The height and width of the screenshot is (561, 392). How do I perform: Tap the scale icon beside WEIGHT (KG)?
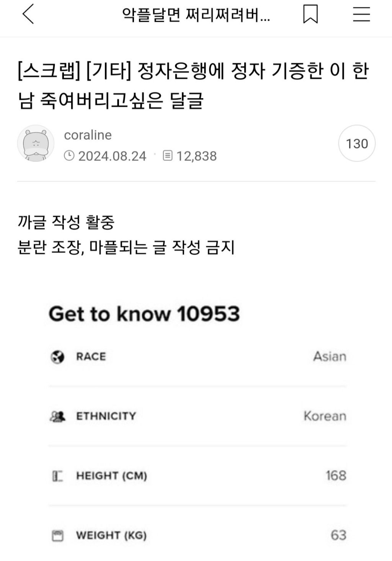point(57,535)
